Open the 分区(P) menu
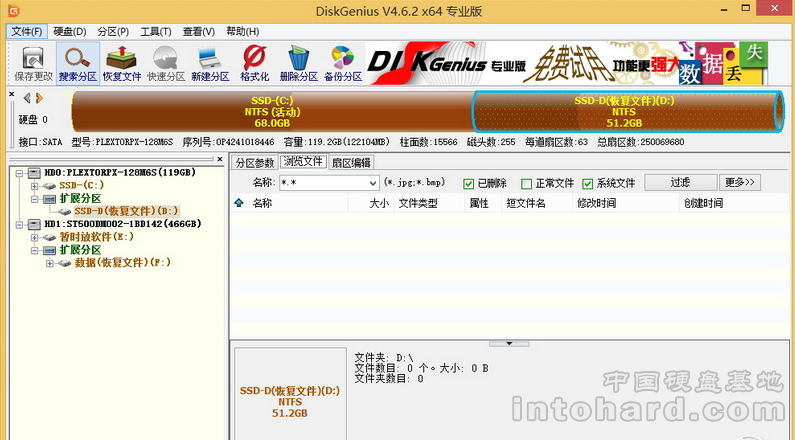 (x=113, y=31)
